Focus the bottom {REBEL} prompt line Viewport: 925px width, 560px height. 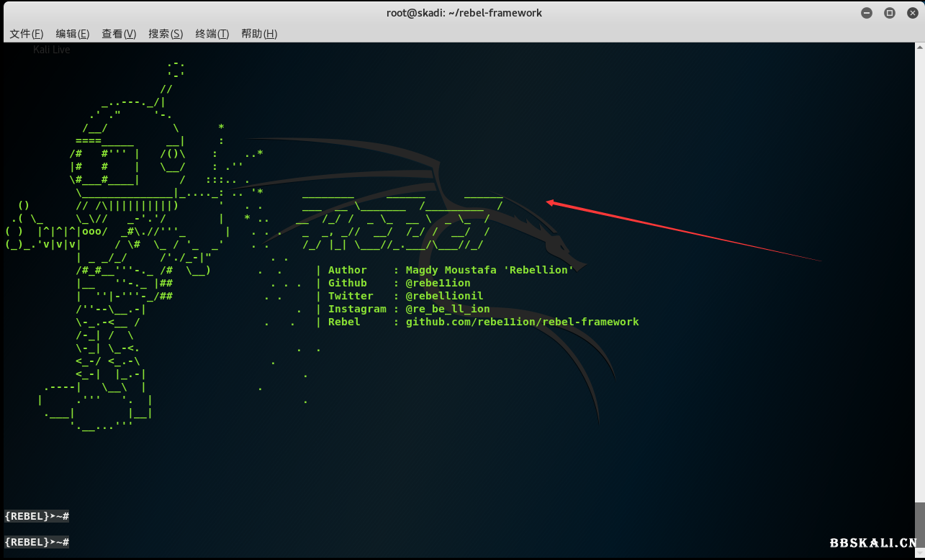tap(37, 541)
